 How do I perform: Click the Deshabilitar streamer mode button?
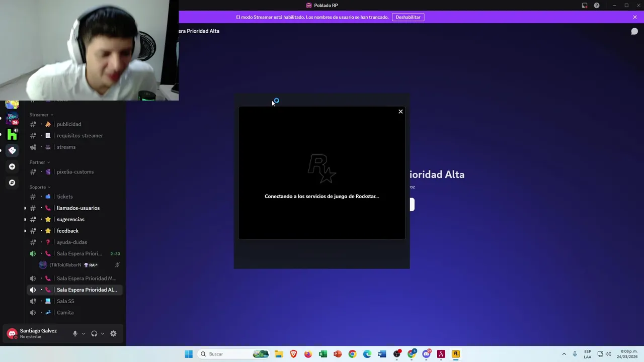(408, 17)
